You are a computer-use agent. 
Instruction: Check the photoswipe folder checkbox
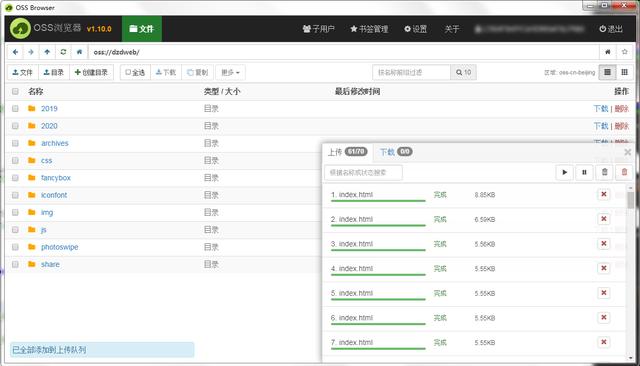(15, 247)
